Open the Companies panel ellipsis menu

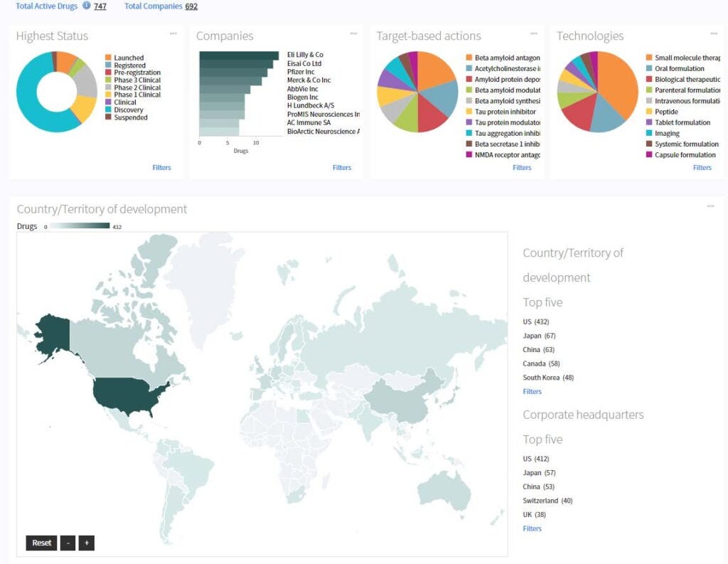(x=353, y=33)
